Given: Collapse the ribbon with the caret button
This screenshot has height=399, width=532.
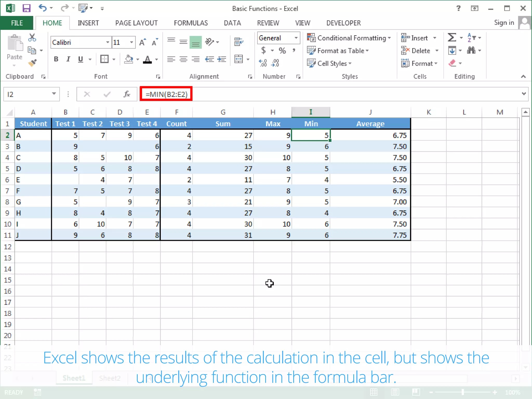Looking at the screenshot, I should pyautogui.click(x=523, y=76).
